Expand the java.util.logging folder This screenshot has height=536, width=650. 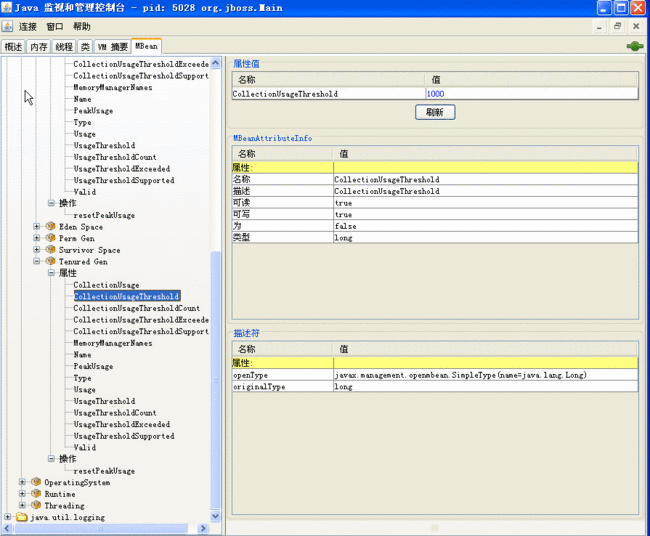coord(8,517)
